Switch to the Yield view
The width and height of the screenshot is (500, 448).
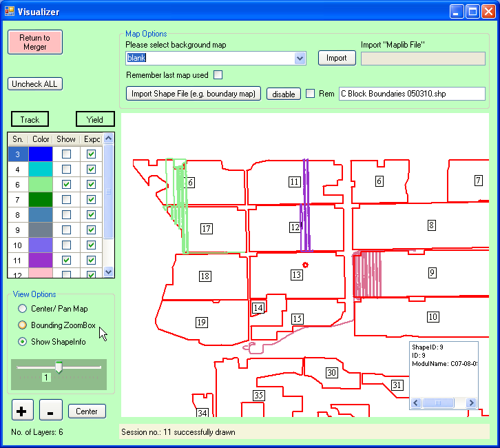coord(95,120)
